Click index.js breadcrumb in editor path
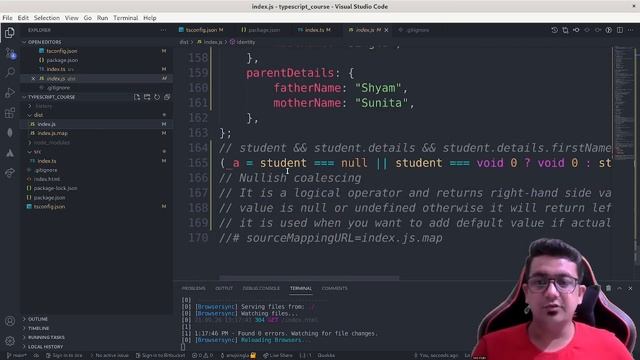This screenshot has height=360, width=640. pos(210,42)
